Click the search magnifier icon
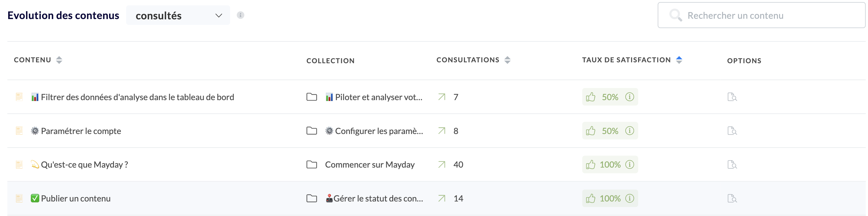868x216 pixels. click(x=675, y=15)
